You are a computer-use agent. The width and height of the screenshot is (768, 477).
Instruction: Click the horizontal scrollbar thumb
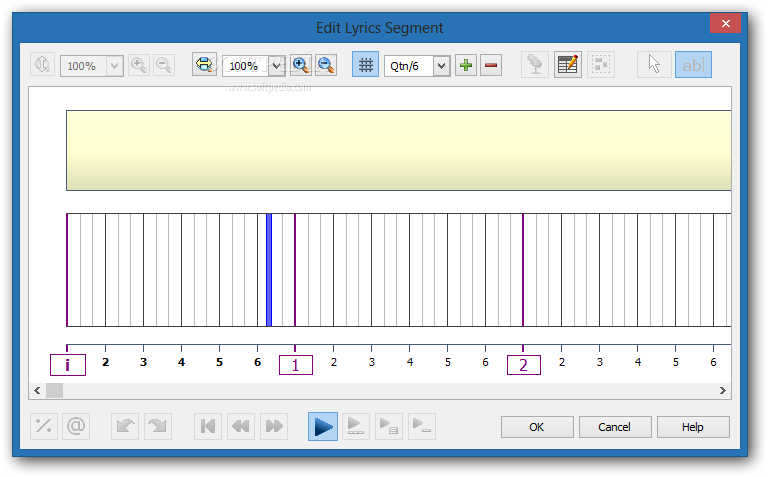click(54, 390)
